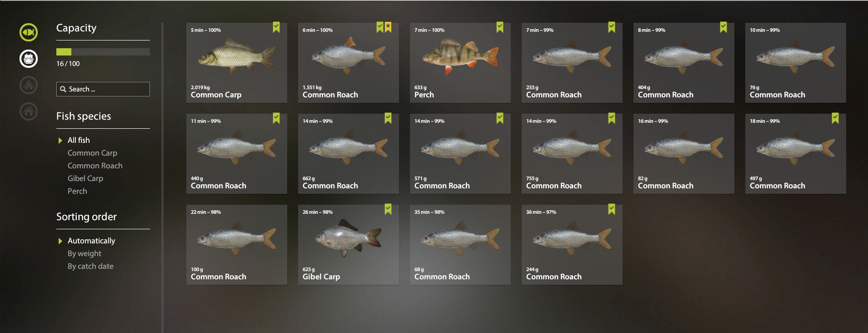Filter by Perch species

coord(77,191)
